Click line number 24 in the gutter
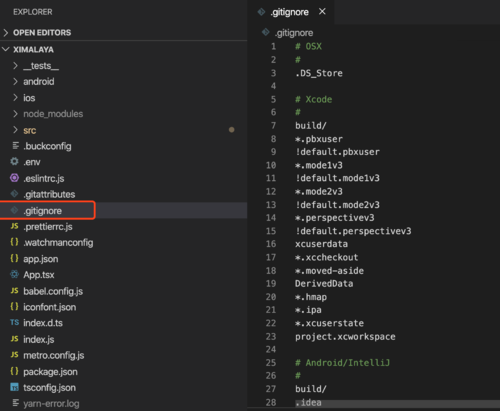 click(271, 349)
